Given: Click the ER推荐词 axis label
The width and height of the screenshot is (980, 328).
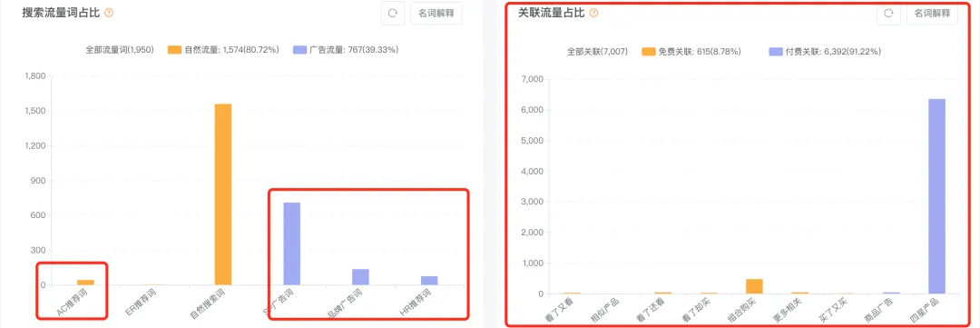Looking at the screenshot, I should point(142,303).
